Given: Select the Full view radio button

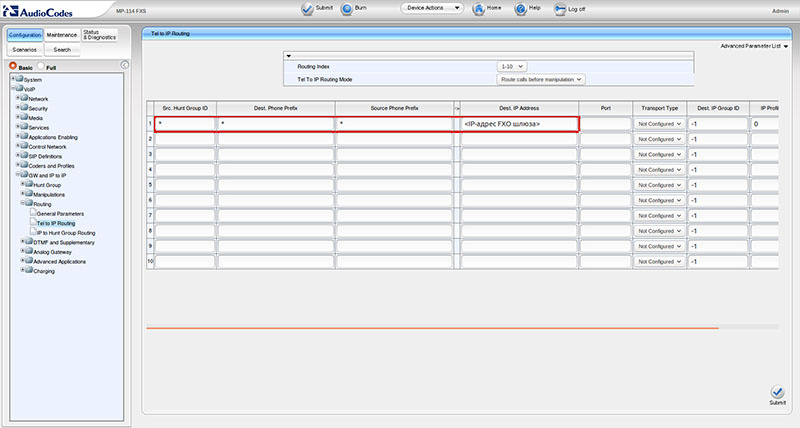Looking at the screenshot, I should pos(41,66).
